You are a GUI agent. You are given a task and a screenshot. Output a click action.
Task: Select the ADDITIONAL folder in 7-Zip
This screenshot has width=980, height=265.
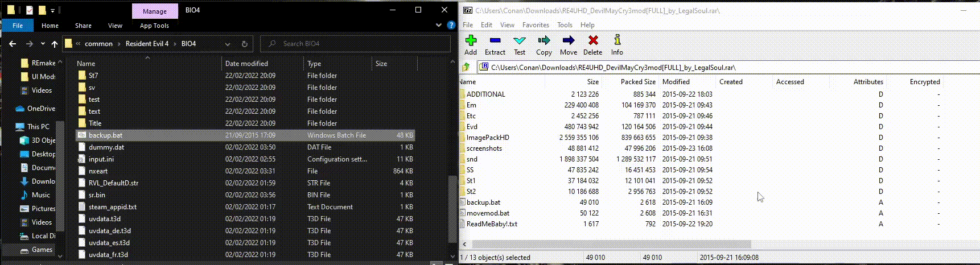point(486,94)
